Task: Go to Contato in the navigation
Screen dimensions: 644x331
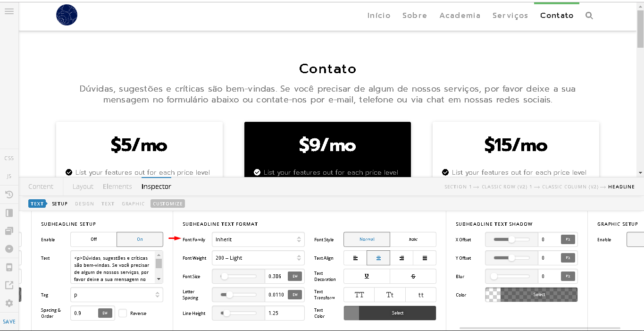Action: coord(557,16)
